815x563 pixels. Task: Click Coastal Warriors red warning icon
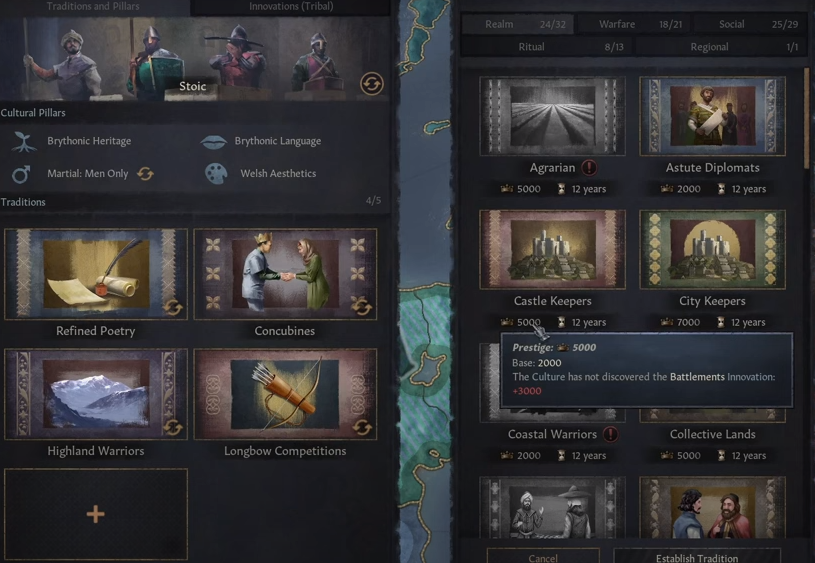[x=610, y=434]
